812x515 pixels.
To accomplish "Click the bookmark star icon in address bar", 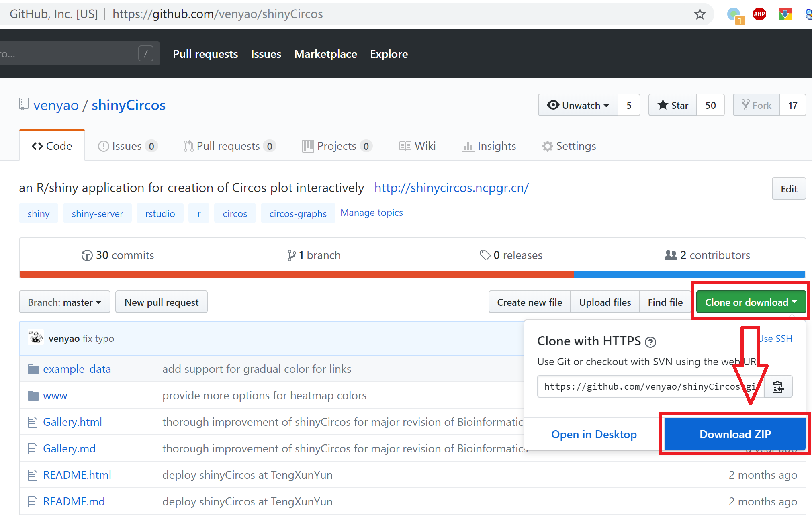I will [700, 14].
